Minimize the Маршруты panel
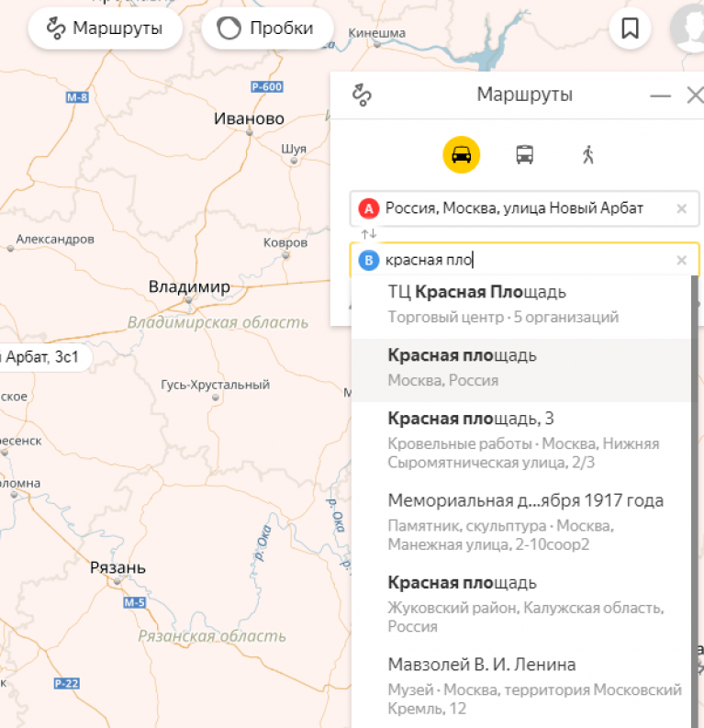The image size is (704, 728). pyautogui.click(x=660, y=95)
